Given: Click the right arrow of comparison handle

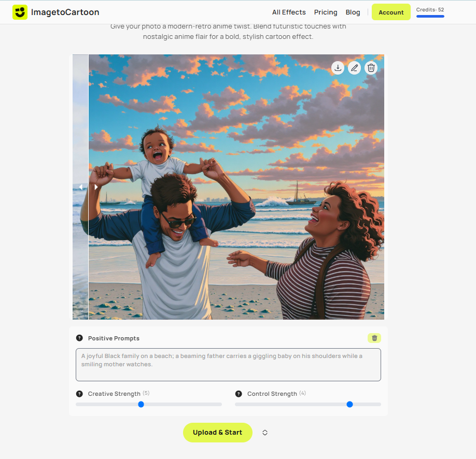Looking at the screenshot, I should click(96, 187).
